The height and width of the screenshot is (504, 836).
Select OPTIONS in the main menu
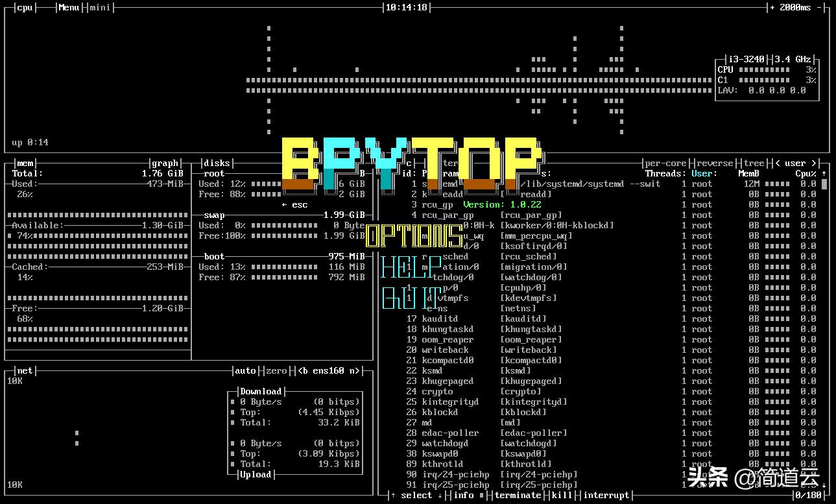click(x=414, y=236)
